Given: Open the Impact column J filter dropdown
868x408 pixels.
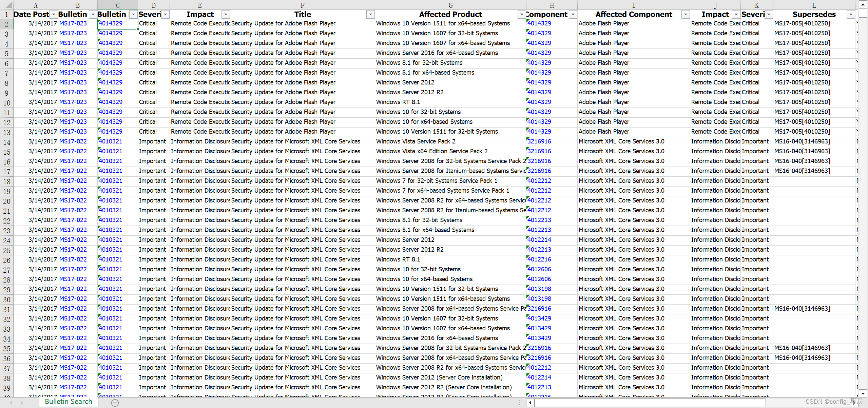Looking at the screenshot, I should pos(736,15).
